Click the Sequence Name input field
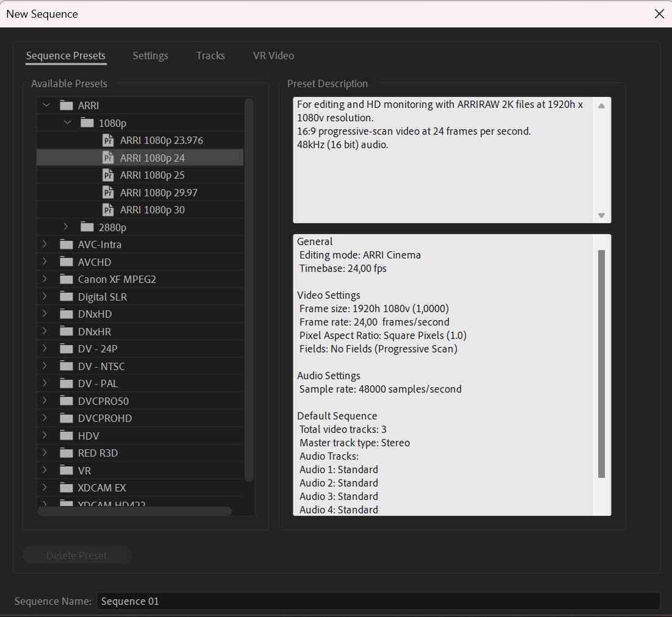This screenshot has height=617, width=672. pos(378,601)
